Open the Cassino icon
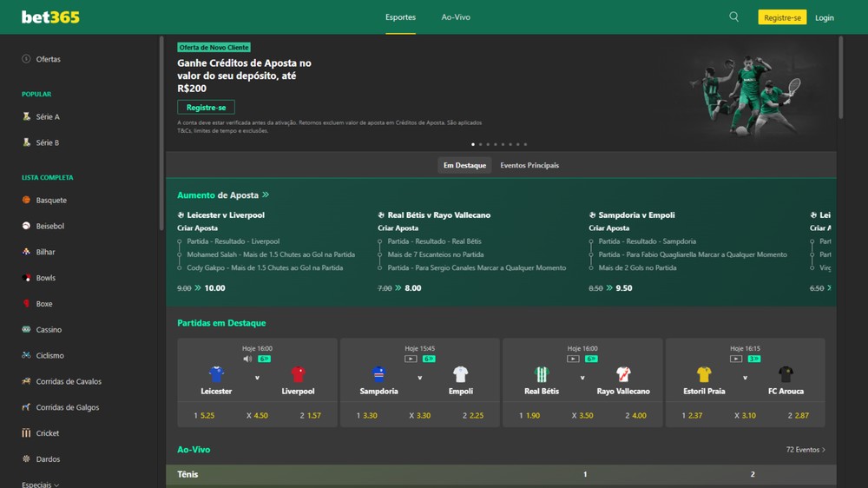Viewport: 868px width, 488px height. [x=26, y=329]
